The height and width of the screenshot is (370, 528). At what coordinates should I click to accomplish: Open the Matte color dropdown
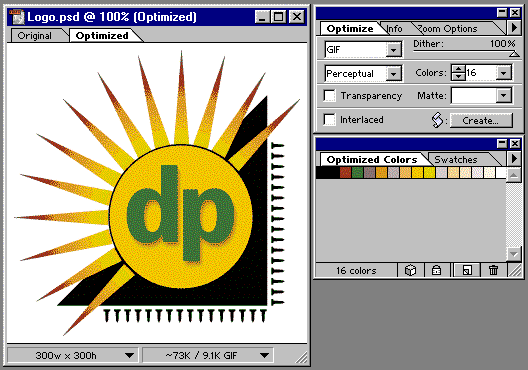(503, 96)
